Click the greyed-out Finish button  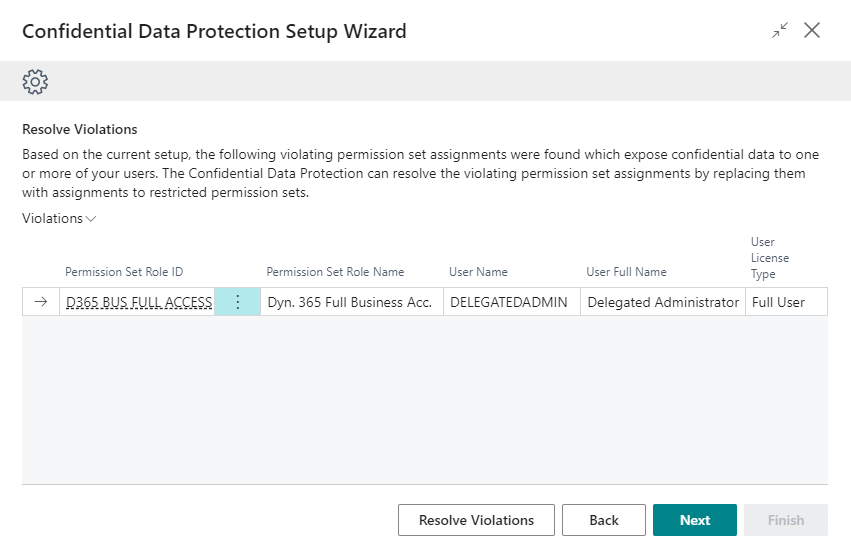click(785, 520)
